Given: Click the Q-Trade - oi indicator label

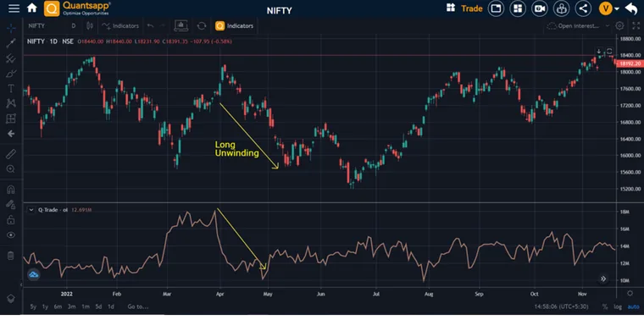Looking at the screenshot, I should [53, 210].
